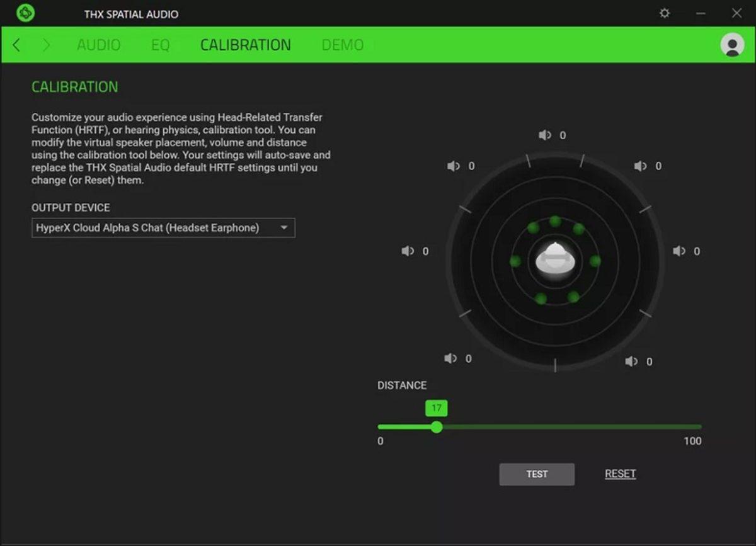Click RESET to restore default calibration
The image size is (756, 546).
tap(620, 474)
